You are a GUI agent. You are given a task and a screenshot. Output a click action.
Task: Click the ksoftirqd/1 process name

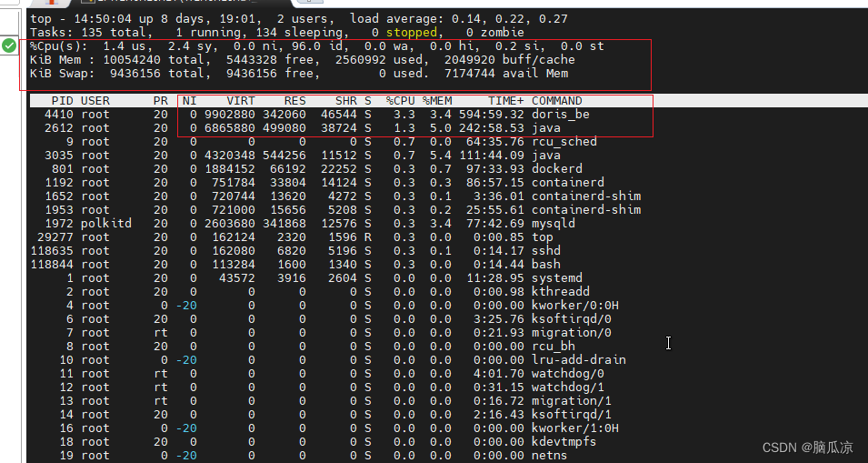coord(572,414)
